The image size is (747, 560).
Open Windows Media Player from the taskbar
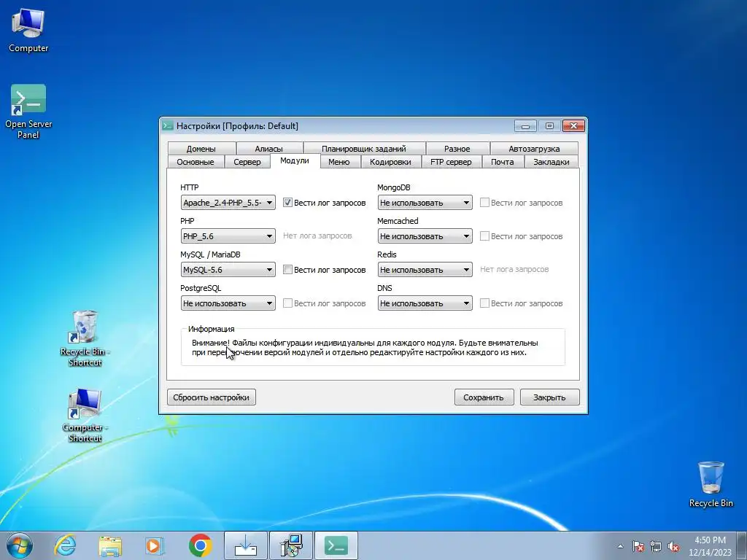[155, 545]
